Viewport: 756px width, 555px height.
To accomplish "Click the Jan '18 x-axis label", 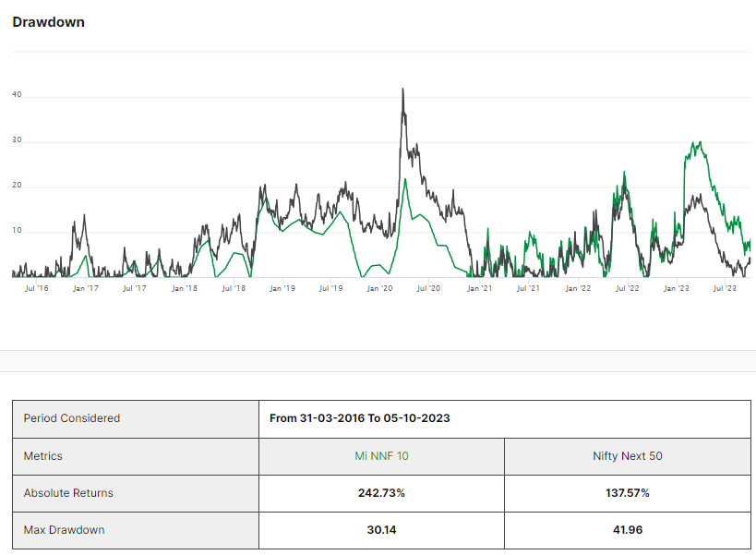I will (x=185, y=288).
